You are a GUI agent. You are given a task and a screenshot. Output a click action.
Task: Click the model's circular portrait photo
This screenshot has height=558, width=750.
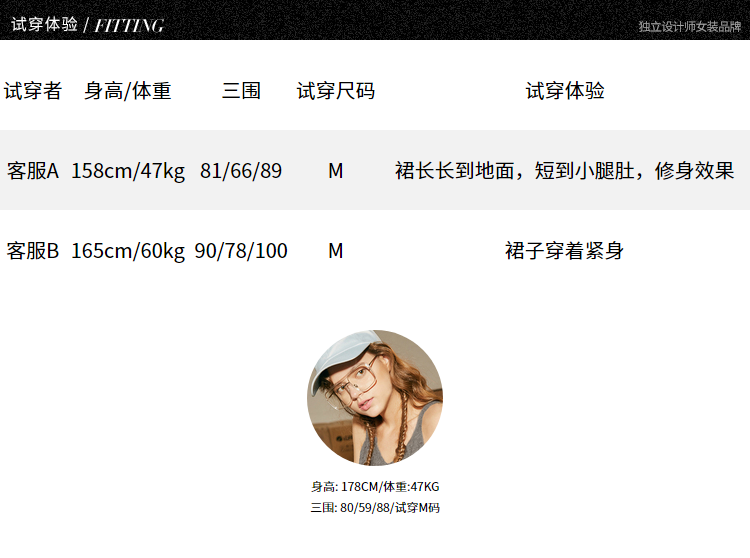[375, 397]
